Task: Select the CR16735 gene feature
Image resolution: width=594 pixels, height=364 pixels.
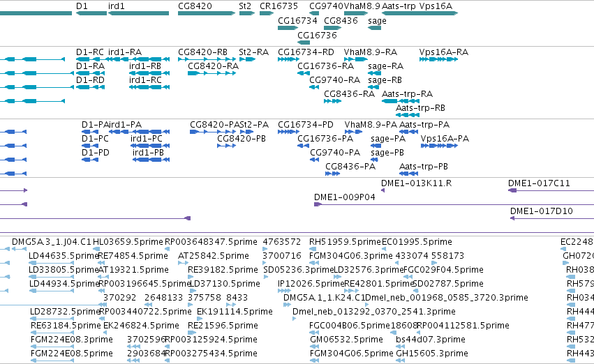Action: 267,13
